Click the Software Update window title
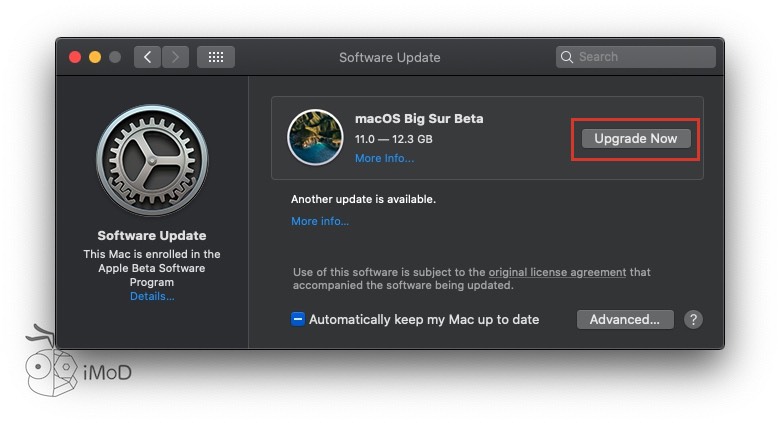 tap(390, 57)
